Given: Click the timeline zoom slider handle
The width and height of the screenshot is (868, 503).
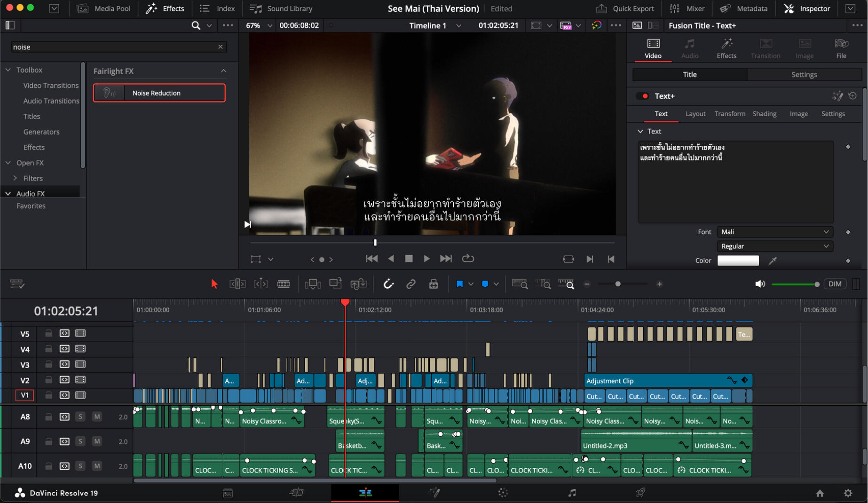Looking at the screenshot, I should 618,284.
